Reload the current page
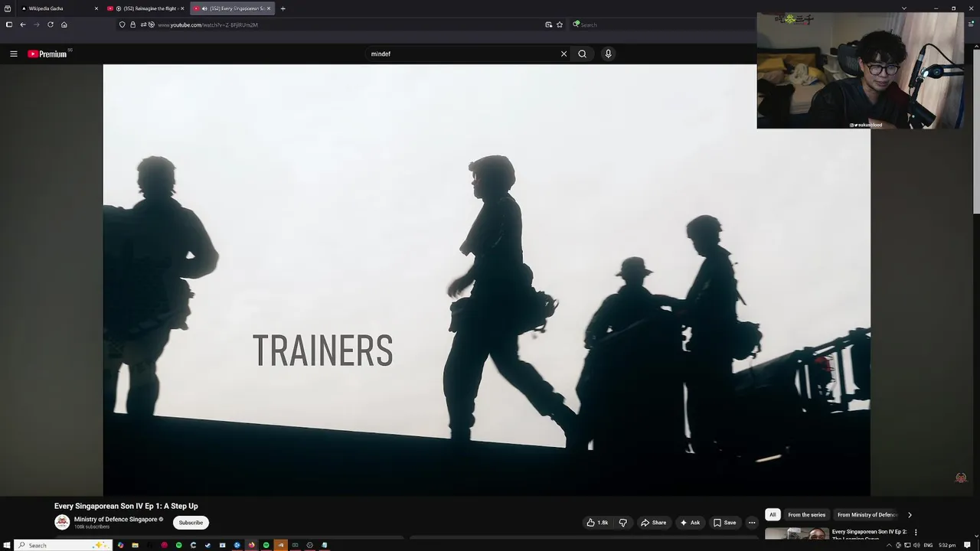The image size is (980, 551). tap(51, 24)
